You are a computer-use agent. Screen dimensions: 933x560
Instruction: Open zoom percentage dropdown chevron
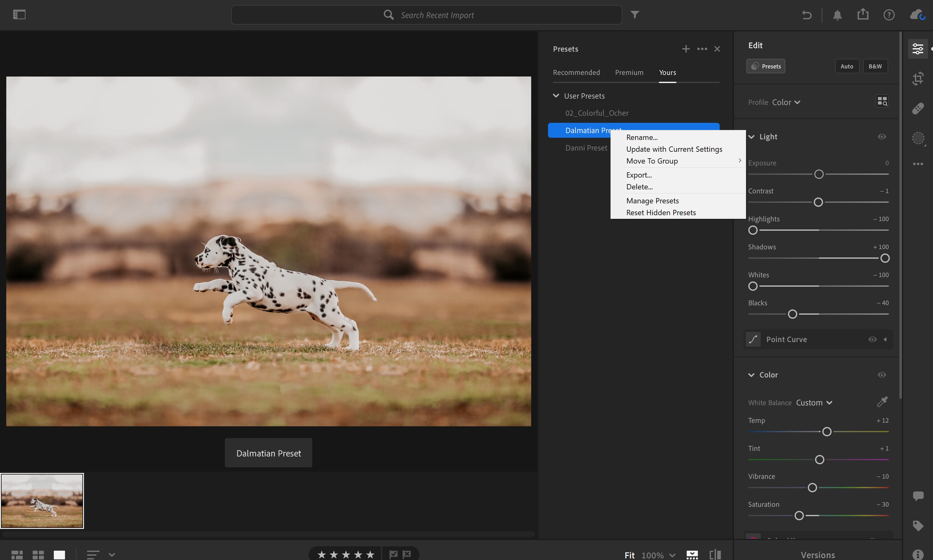[x=672, y=555]
